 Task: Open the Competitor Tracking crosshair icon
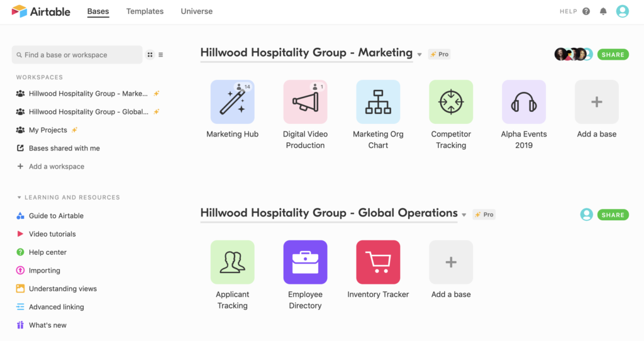pos(451,102)
